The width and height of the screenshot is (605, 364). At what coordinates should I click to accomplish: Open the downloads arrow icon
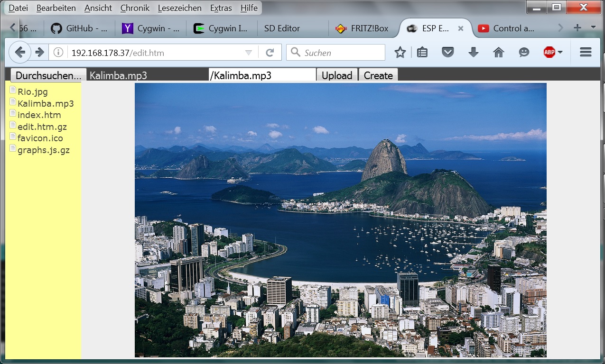[x=473, y=53]
